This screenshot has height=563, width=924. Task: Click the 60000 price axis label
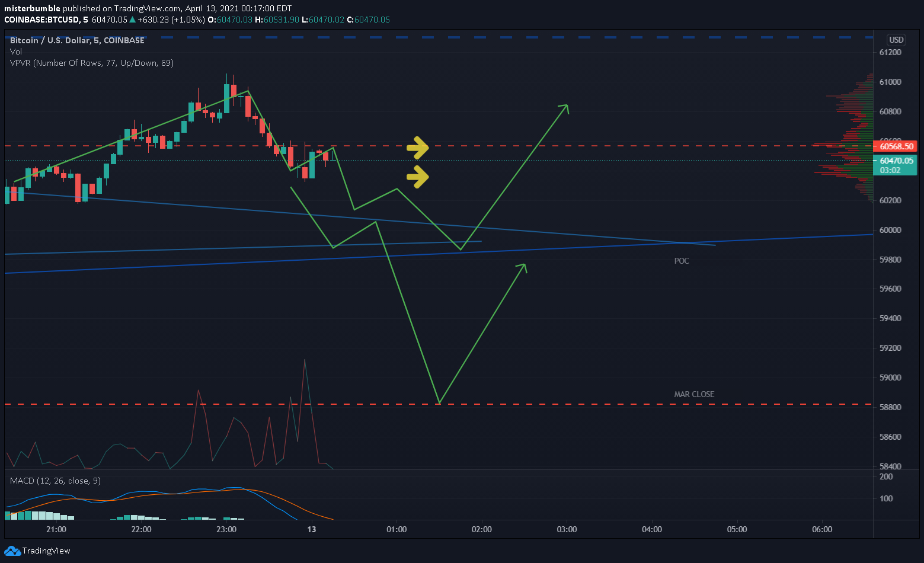pos(890,230)
